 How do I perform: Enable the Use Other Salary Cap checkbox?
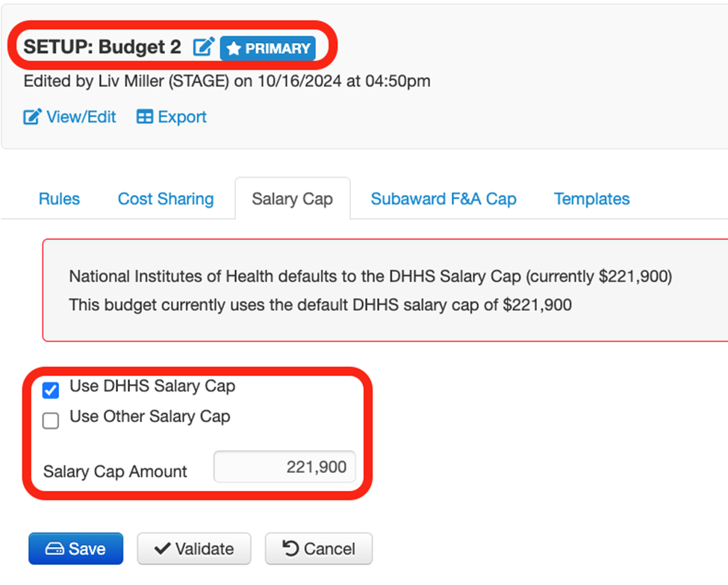[x=51, y=421]
